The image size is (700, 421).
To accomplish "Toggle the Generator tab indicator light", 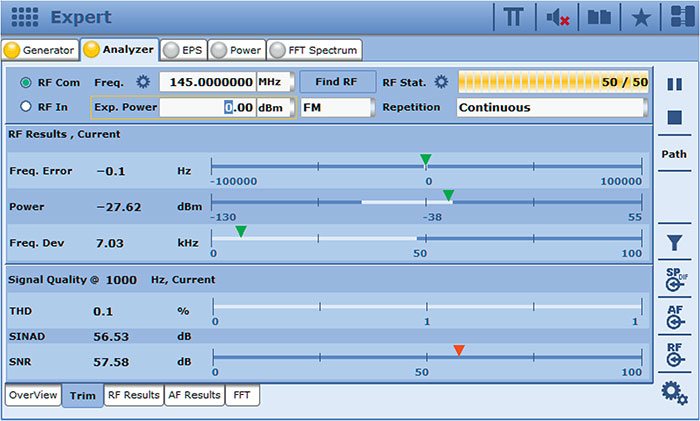I will coord(13,49).
